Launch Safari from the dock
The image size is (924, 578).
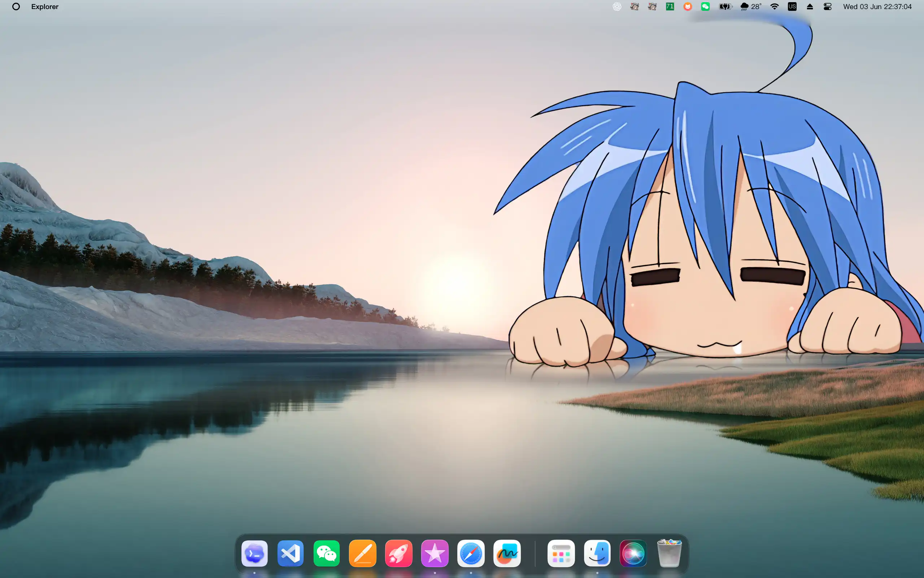(x=471, y=553)
